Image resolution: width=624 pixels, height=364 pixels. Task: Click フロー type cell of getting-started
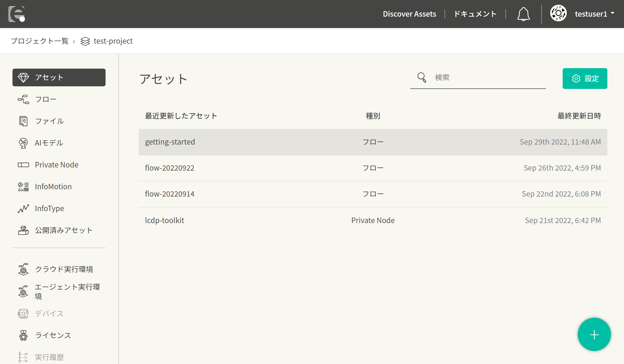pos(373,142)
